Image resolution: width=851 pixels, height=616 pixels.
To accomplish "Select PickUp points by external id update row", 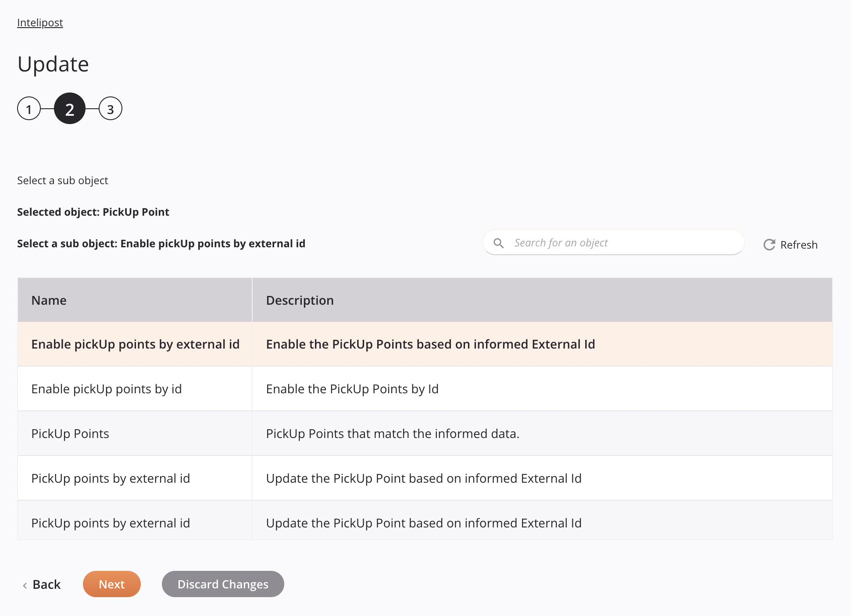I will [425, 478].
